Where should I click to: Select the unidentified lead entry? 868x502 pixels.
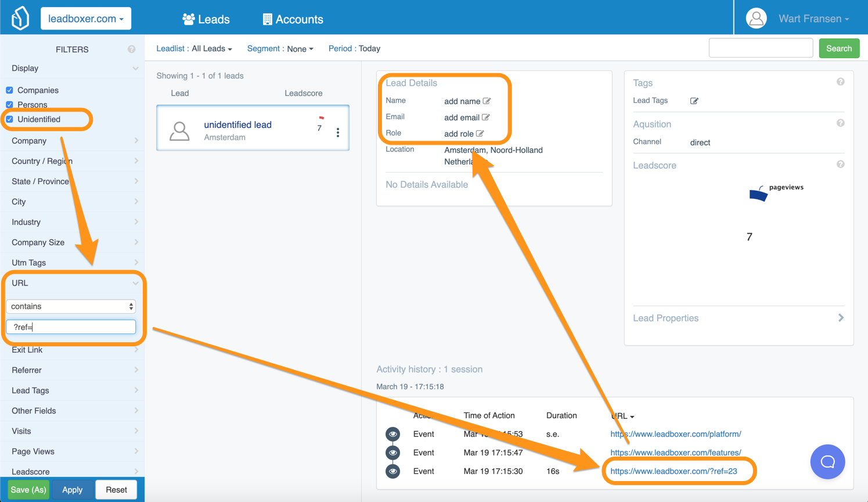coord(253,128)
